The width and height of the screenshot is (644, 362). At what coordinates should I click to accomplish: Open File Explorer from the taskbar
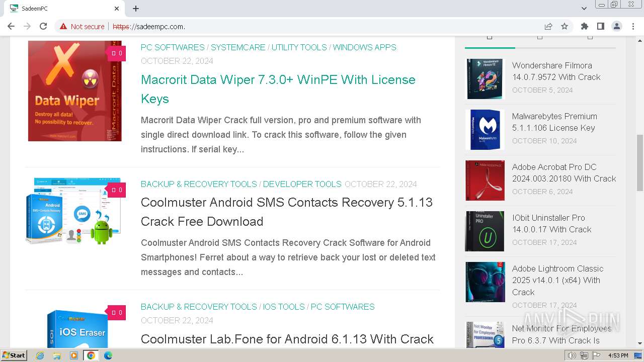(x=57, y=355)
